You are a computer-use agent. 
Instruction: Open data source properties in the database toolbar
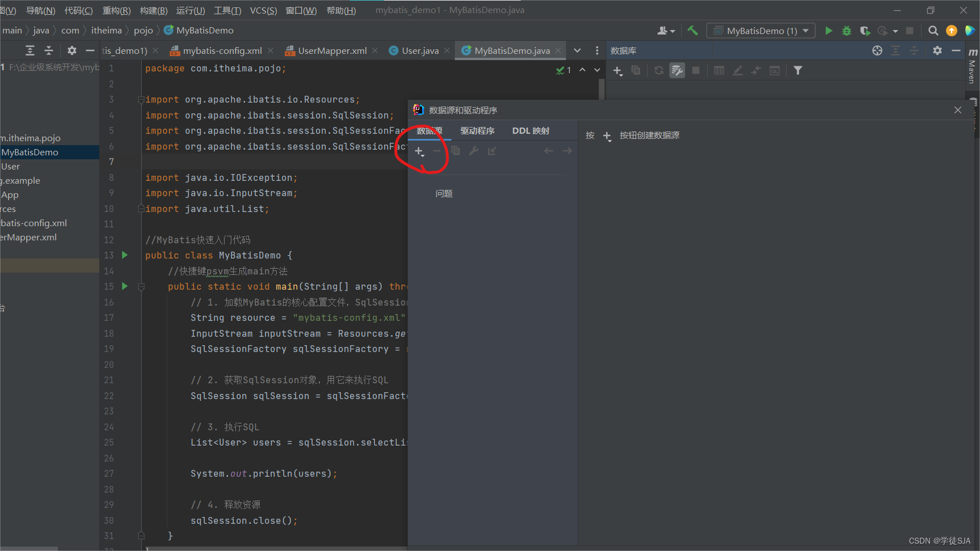click(677, 70)
